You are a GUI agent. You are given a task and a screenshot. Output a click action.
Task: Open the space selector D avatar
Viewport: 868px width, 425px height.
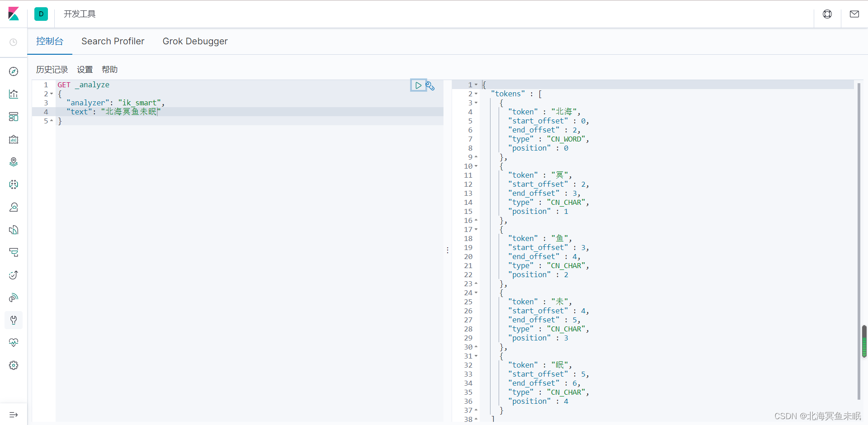[41, 14]
